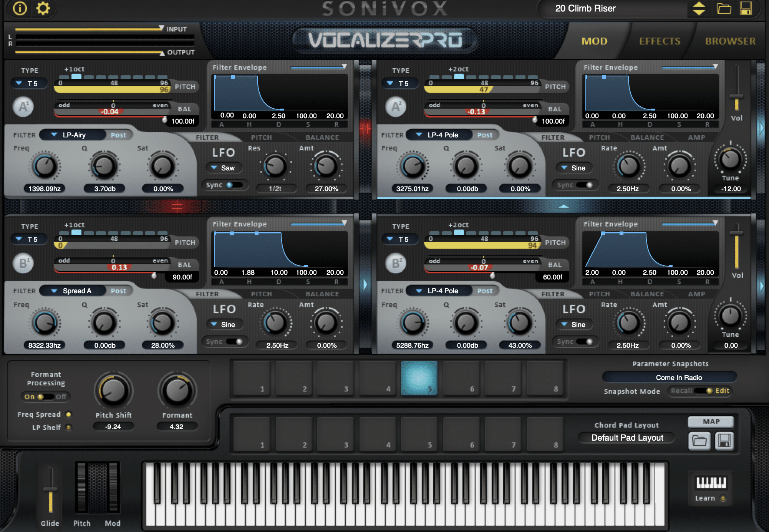Screen dimensions: 769x532
Task: Open A2 filter LP-4 Pole dropdown
Action: pos(439,135)
